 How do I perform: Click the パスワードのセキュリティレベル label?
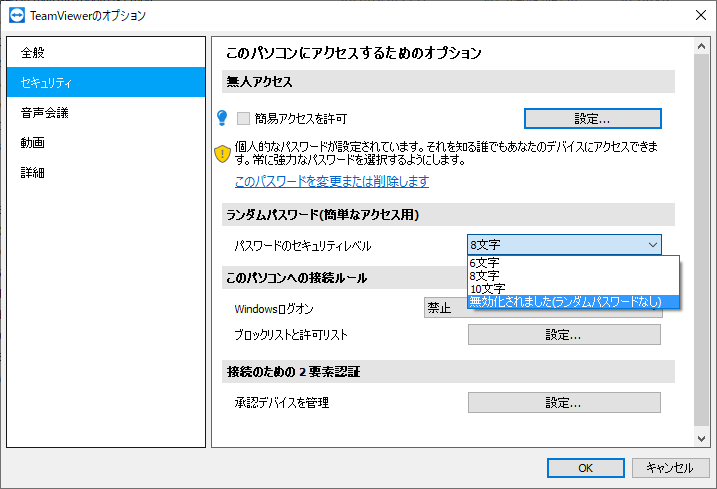[x=303, y=246]
